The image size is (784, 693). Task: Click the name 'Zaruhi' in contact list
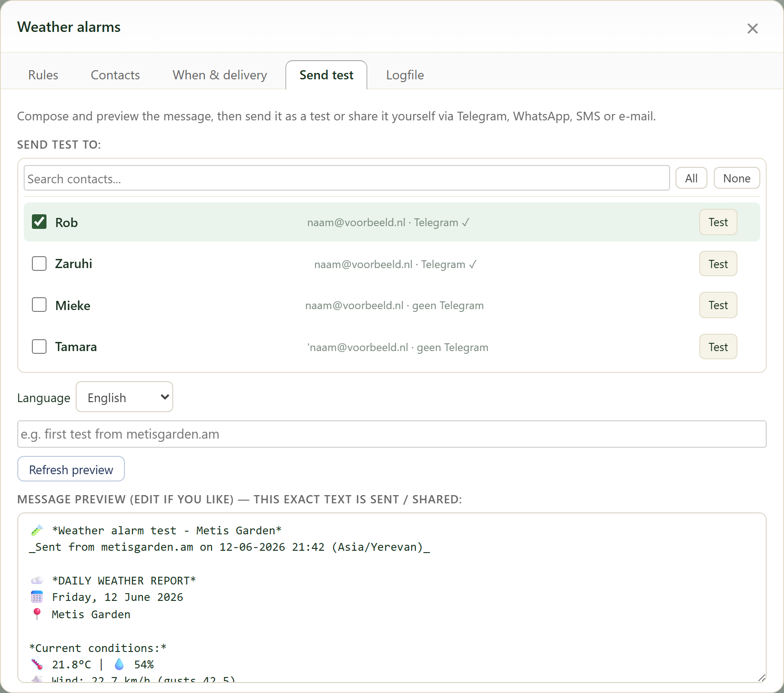click(x=73, y=264)
